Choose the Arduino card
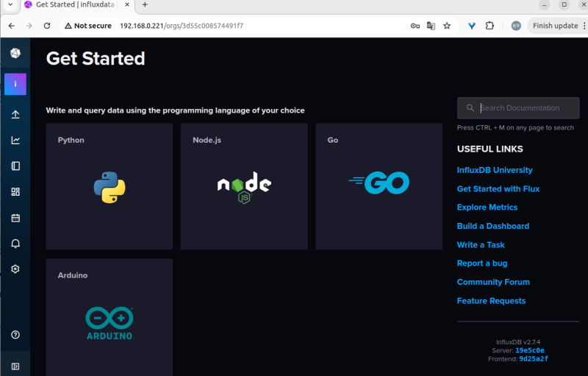The image size is (588, 376). (109, 317)
